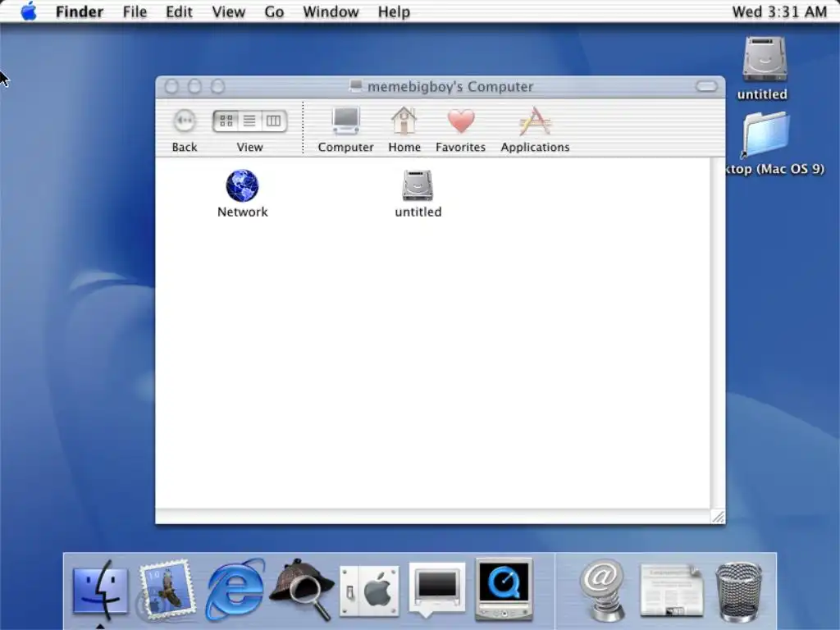Open Finder from the Dock
The width and height of the screenshot is (840, 630).
pyautogui.click(x=100, y=590)
